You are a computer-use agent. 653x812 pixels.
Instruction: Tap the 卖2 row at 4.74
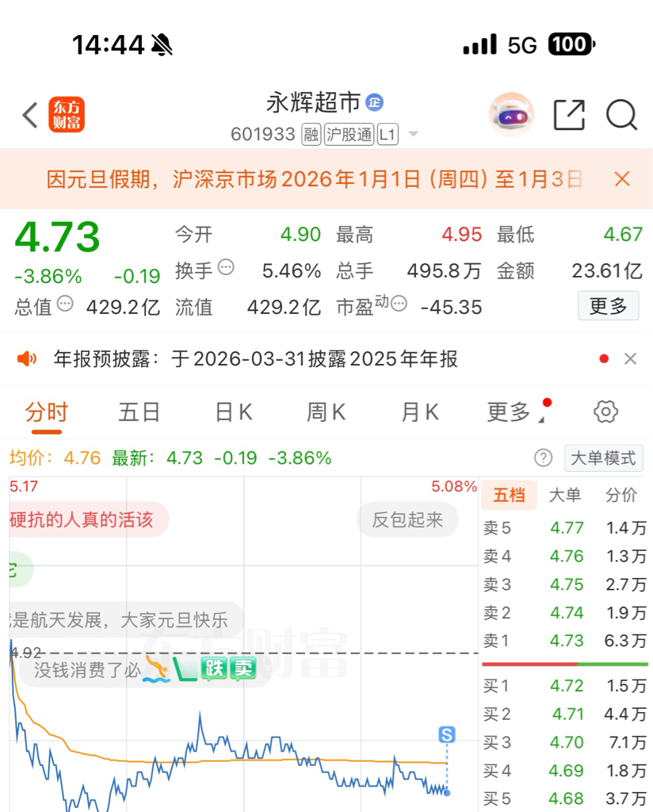coord(564,613)
